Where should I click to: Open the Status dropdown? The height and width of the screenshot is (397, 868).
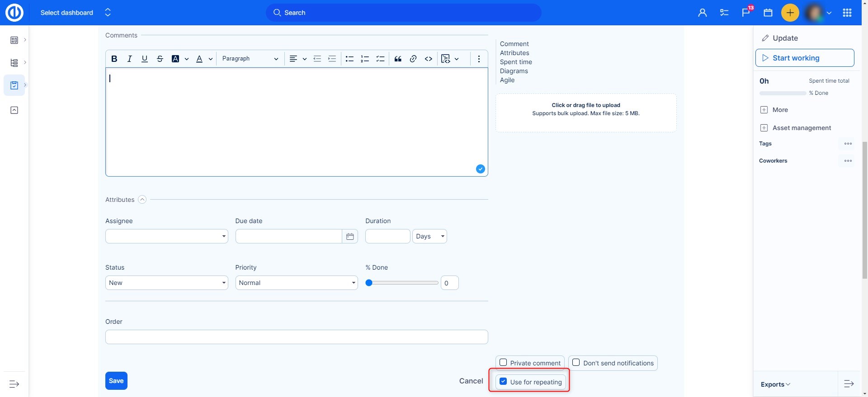pos(166,283)
